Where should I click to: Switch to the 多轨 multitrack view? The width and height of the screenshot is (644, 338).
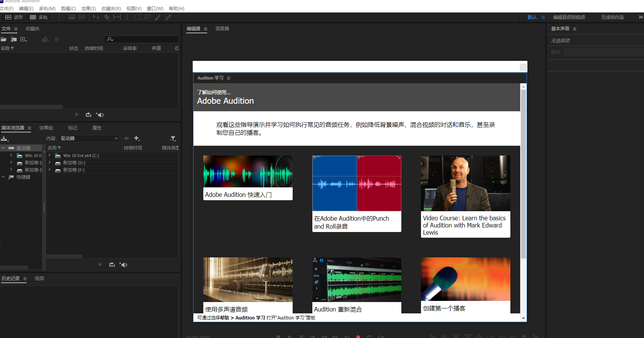pos(39,17)
